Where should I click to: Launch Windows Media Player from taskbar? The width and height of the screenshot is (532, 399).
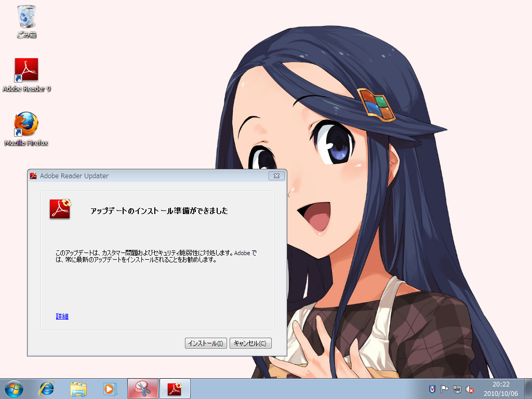[x=110, y=389]
